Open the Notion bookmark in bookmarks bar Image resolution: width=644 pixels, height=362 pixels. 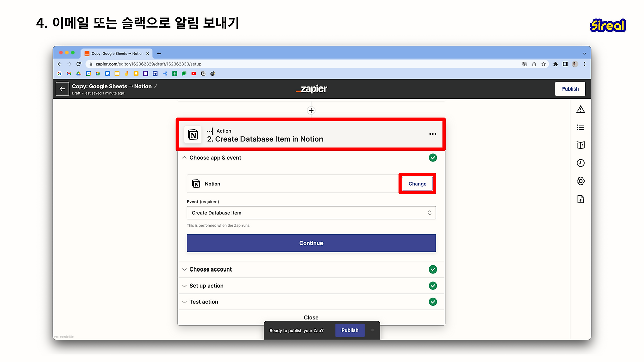click(203, 74)
